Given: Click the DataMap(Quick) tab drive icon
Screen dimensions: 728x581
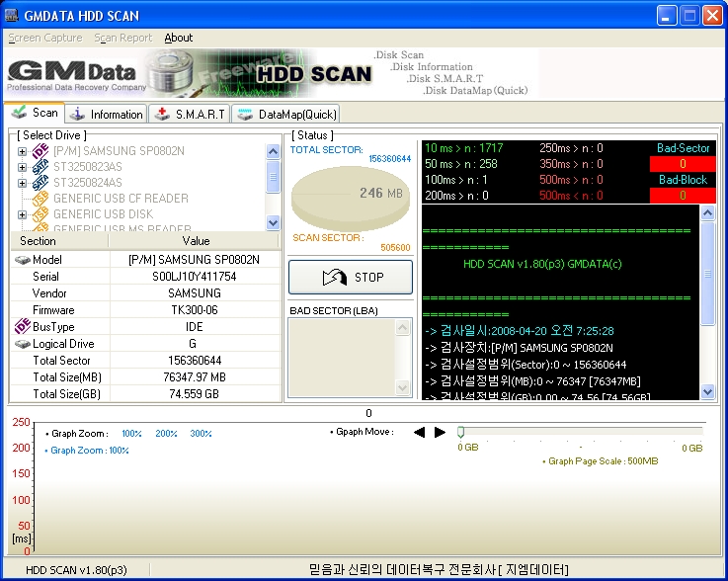Looking at the screenshot, I should click(x=245, y=114).
